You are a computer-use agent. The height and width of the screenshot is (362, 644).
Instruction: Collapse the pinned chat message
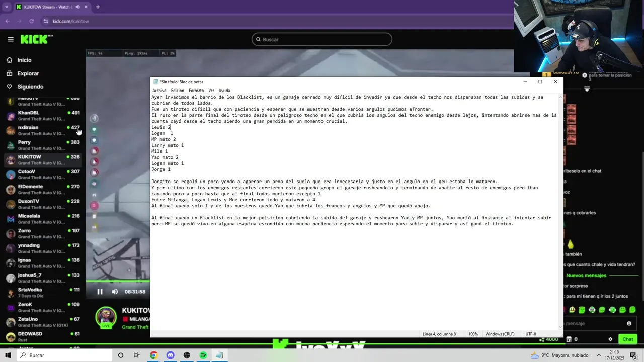[587, 89]
